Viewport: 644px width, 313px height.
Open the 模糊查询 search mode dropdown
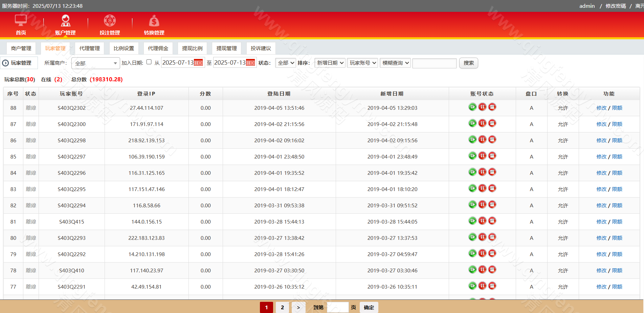395,63
